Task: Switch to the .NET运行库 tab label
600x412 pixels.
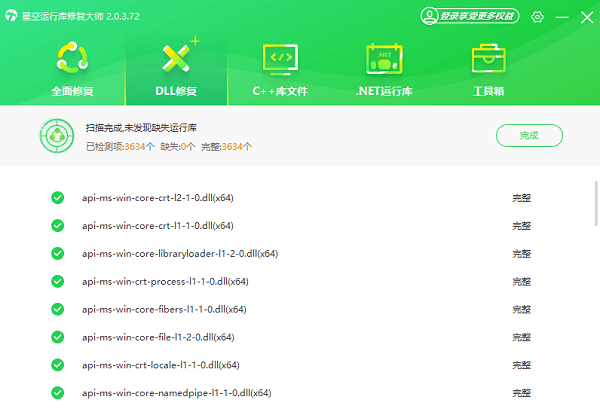Action: [384, 91]
